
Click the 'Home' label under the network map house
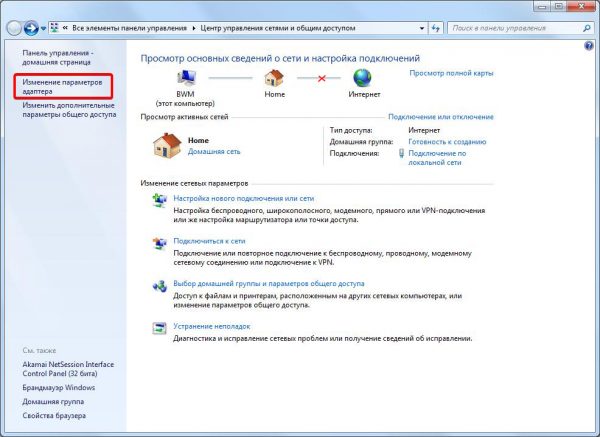tap(275, 94)
